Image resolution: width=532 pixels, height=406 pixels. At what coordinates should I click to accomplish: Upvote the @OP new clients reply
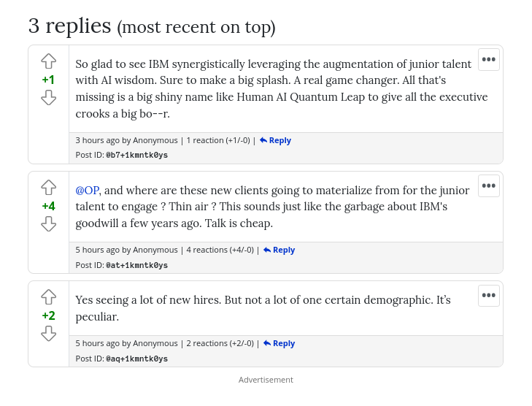coord(49,188)
